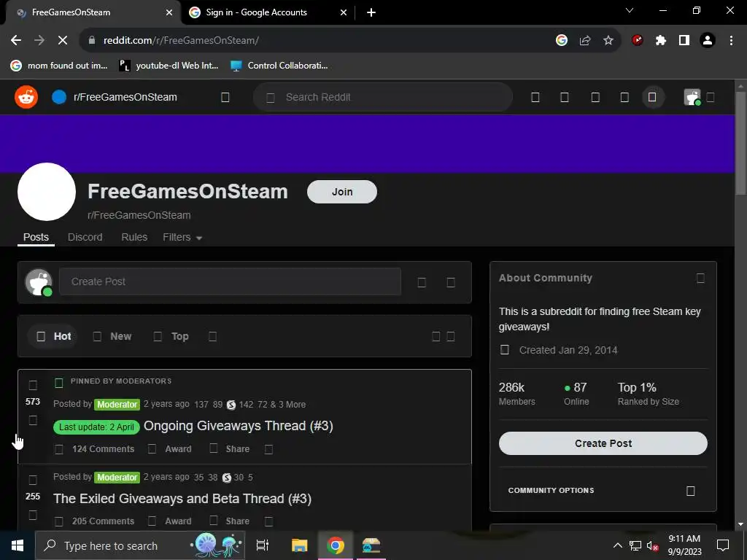Click the Chrome address bar URL
This screenshot has width=747, height=560.
[x=181, y=41]
